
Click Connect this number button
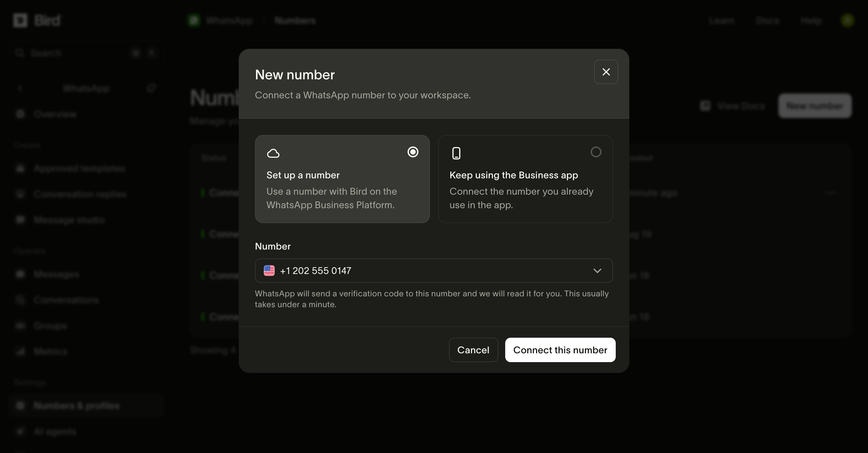pos(560,350)
